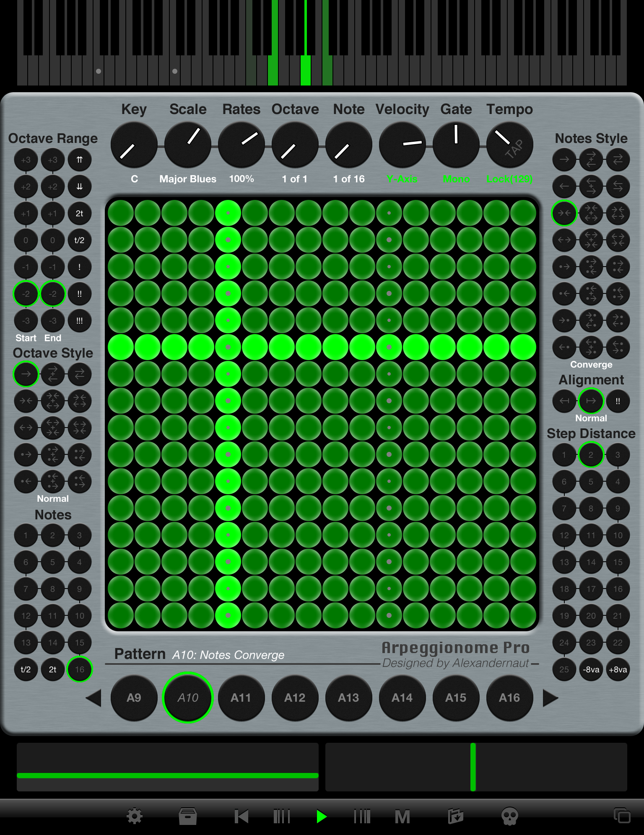Set Octave Range End to -3
Screen dimensions: 644x835
(x=52, y=321)
